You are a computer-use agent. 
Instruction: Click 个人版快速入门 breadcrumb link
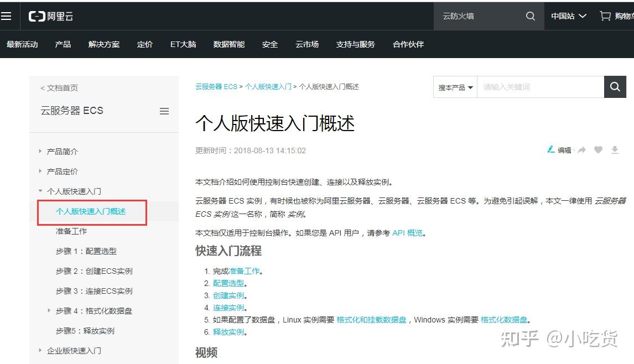pyautogui.click(x=268, y=86)
